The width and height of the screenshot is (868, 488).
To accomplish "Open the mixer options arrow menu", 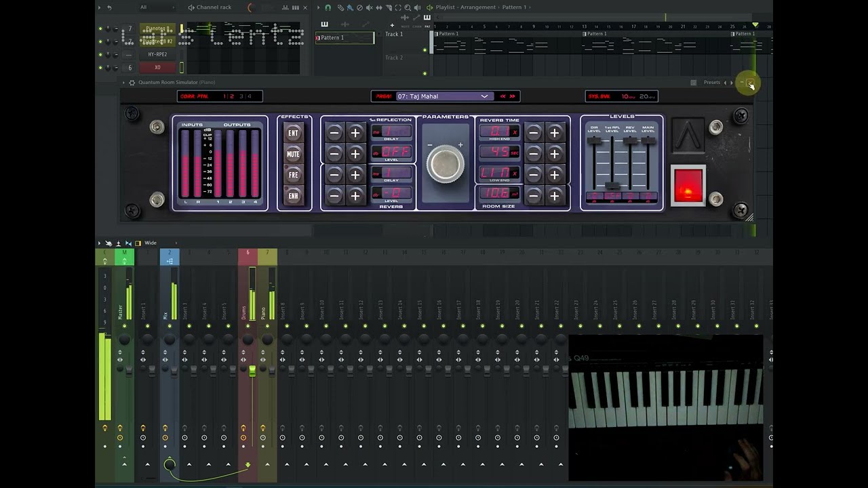I will 100,243.
